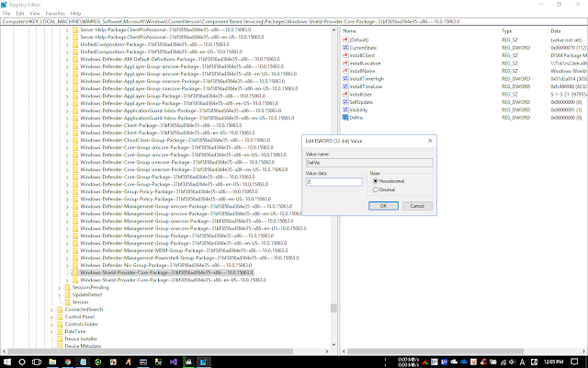Click the values pane horizontal scrollbar thumb
Image resolution: width=588 pixels, height=368 pixels.
pos(435,351)
